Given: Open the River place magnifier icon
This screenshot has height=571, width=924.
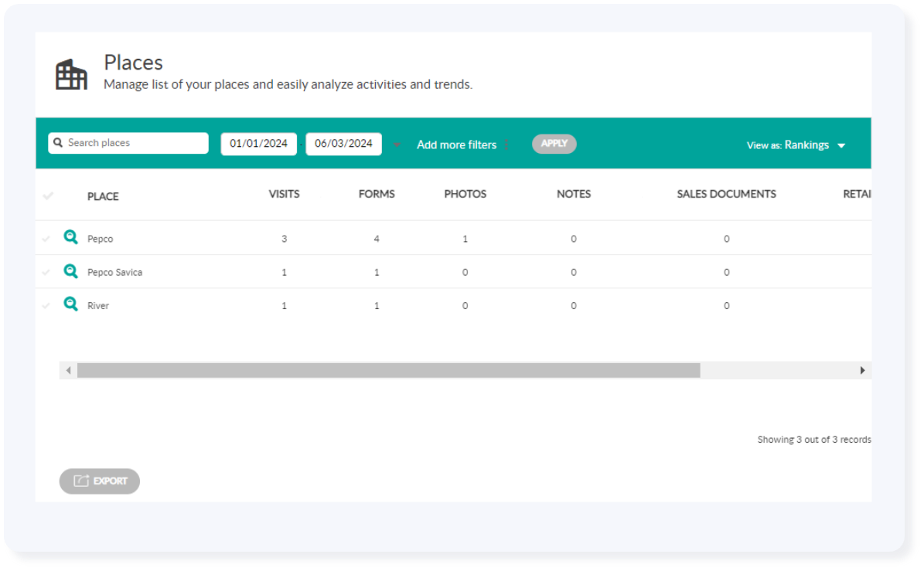Looking at the screenshot, I should pyautogui.click(x=70, y=304).
